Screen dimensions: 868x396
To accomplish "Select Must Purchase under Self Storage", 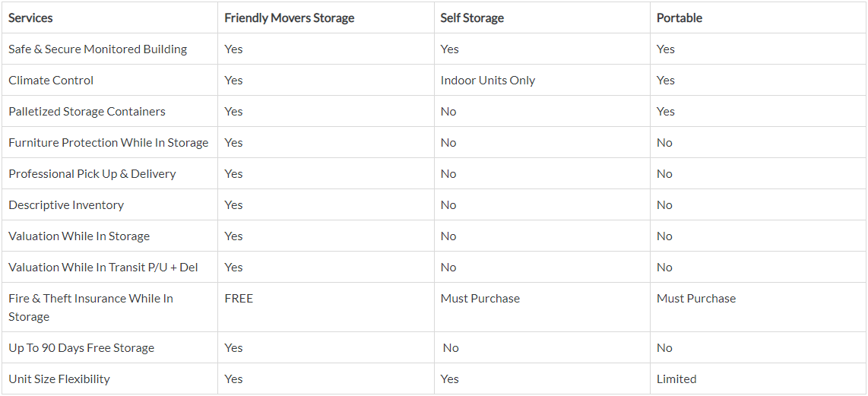I will [x=480, y=298].
